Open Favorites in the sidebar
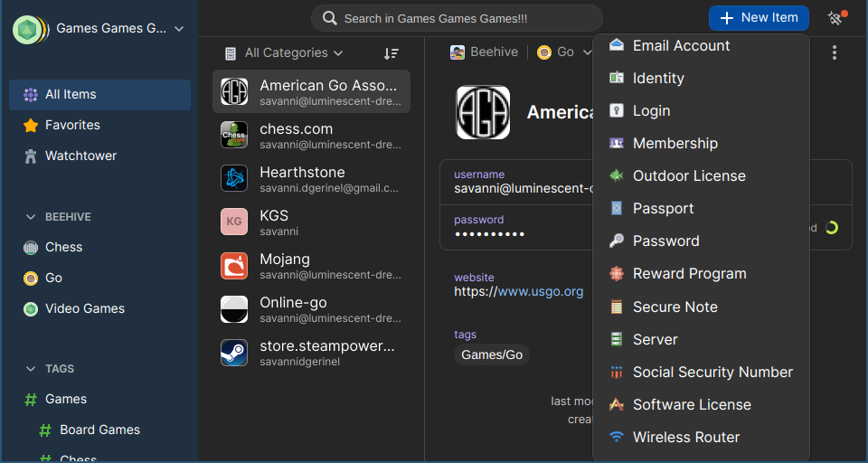Image resolution: width=868 pixels, height=463 pixels. [x=99, y=125]
